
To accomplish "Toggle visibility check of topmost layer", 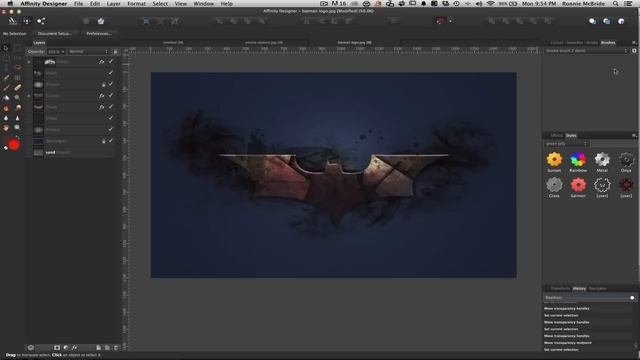I will click(x=111, y=61).
